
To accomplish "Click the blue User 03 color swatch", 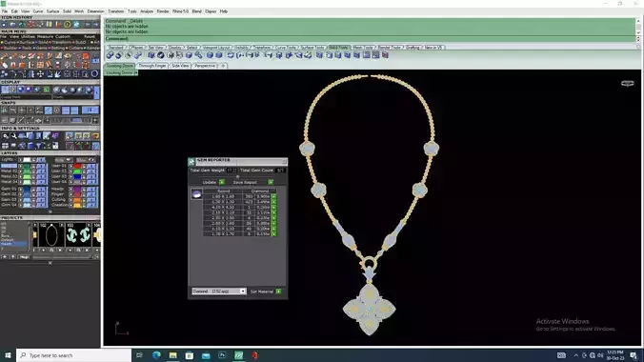I will 77,176.
